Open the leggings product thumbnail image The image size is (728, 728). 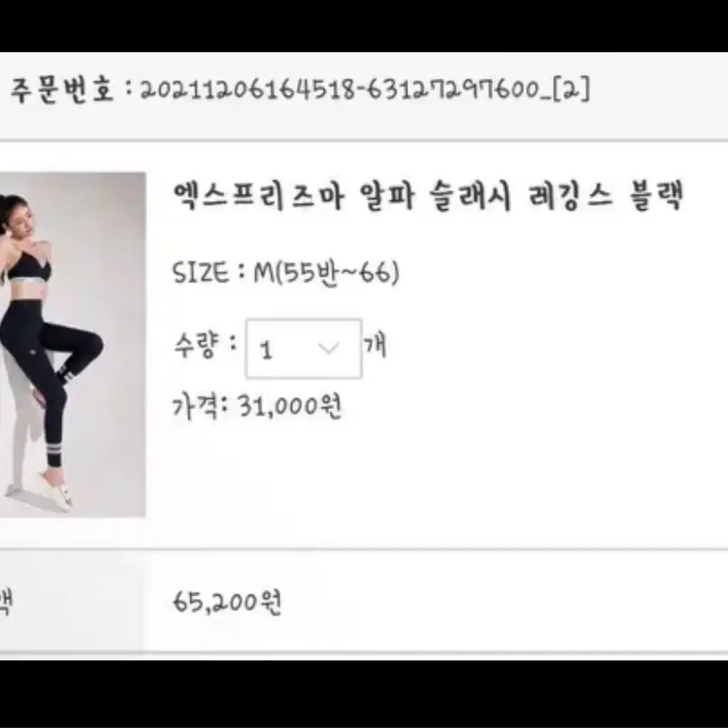pos(72,345)
